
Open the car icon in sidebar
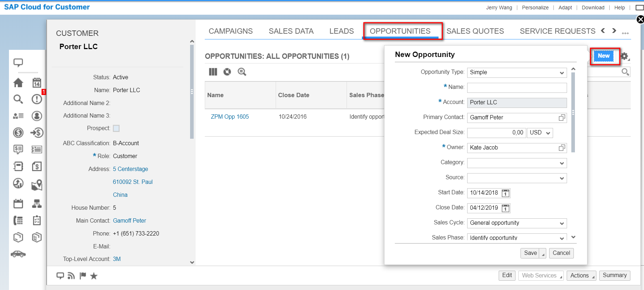[18, 254]
